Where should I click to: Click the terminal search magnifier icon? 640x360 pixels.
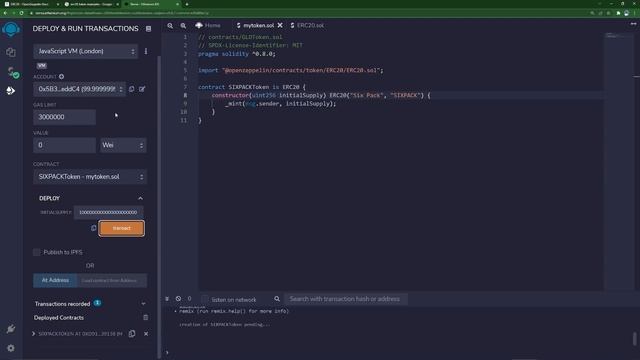point(277,299)
